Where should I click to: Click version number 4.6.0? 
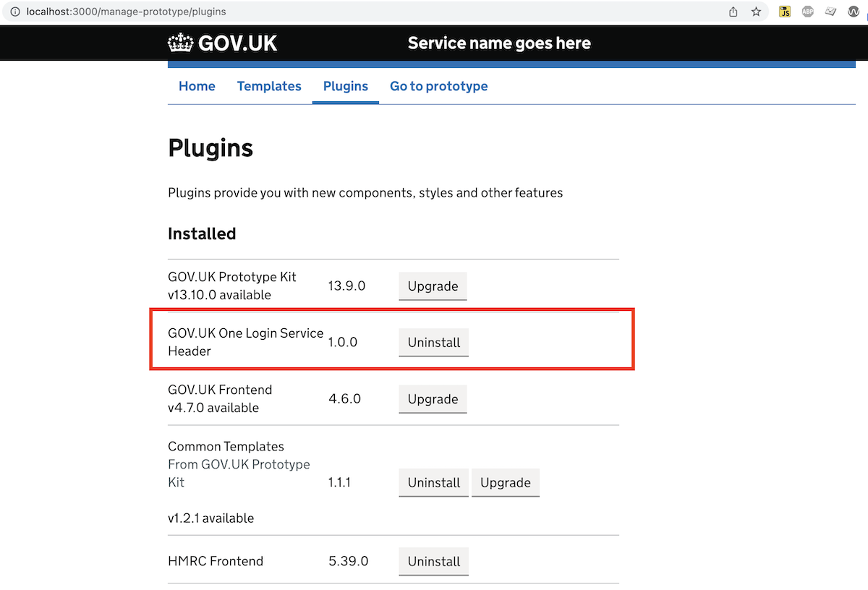[344, 398]
